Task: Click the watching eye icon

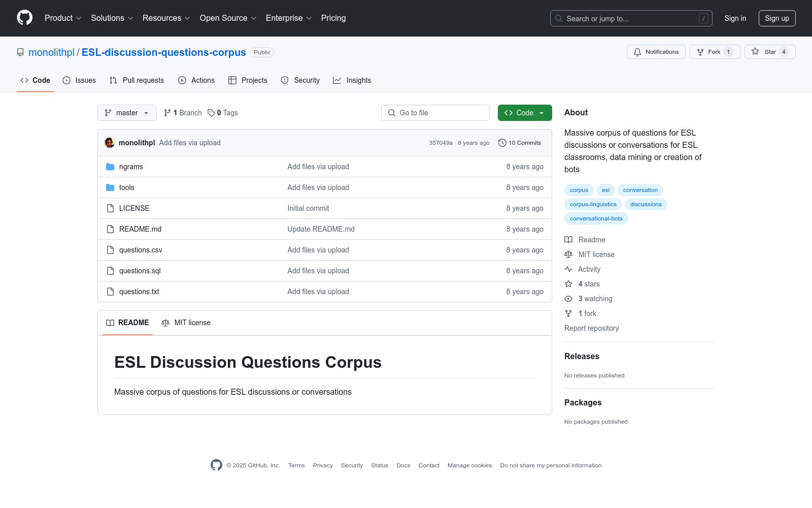Action: pos(568,299)
